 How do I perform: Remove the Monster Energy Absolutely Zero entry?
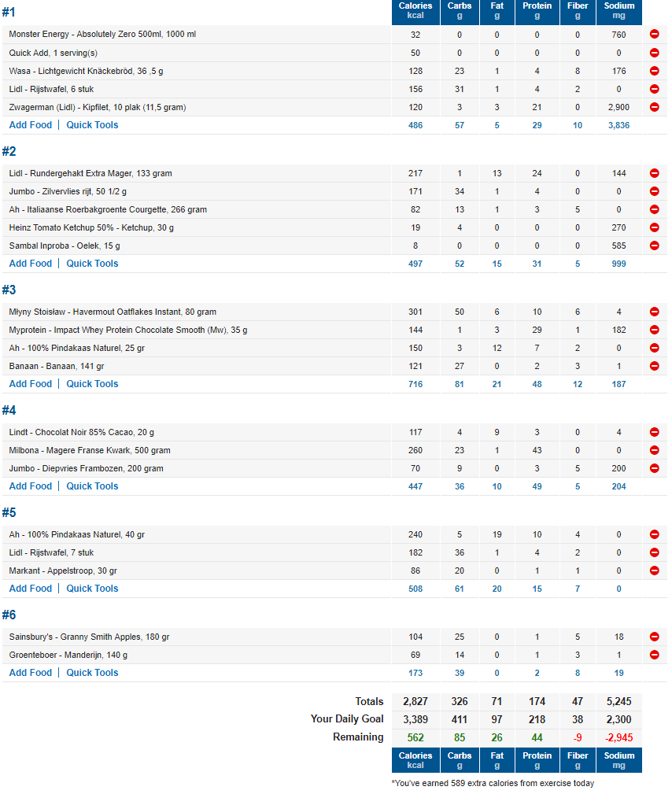654,35
